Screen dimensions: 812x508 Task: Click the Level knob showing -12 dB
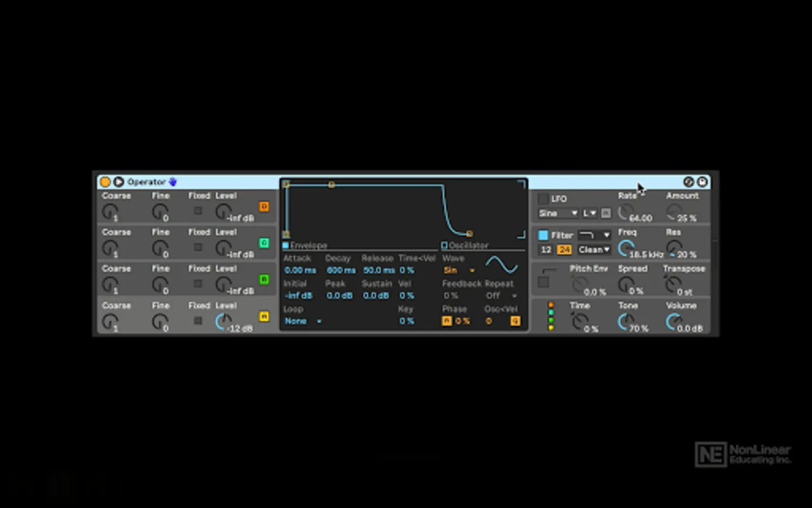coord(223,322)
